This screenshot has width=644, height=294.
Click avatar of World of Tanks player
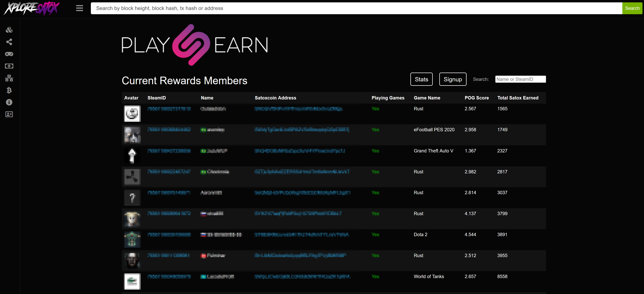(x=132, y=281)
